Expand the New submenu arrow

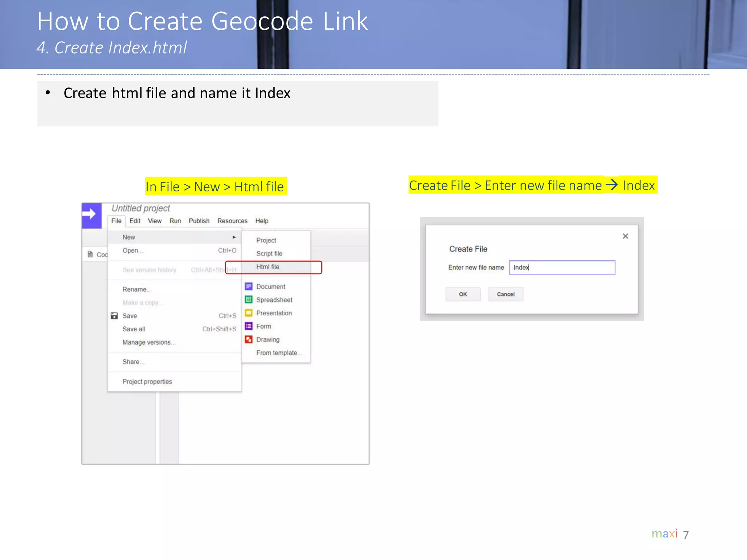pos(234,237)
